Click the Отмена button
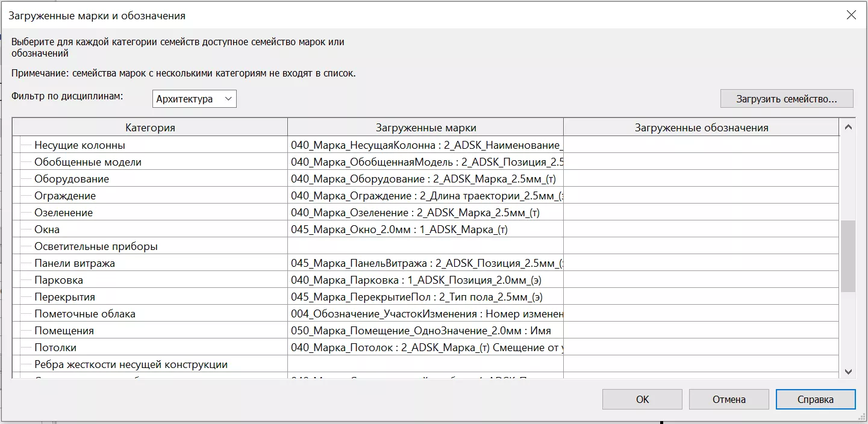 point(728,399)
